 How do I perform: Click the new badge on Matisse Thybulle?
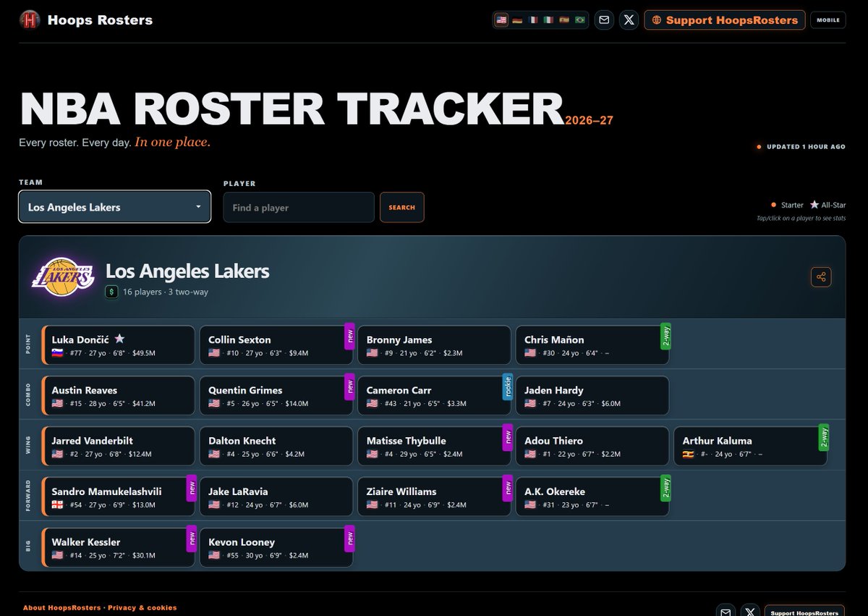point(507,438)
